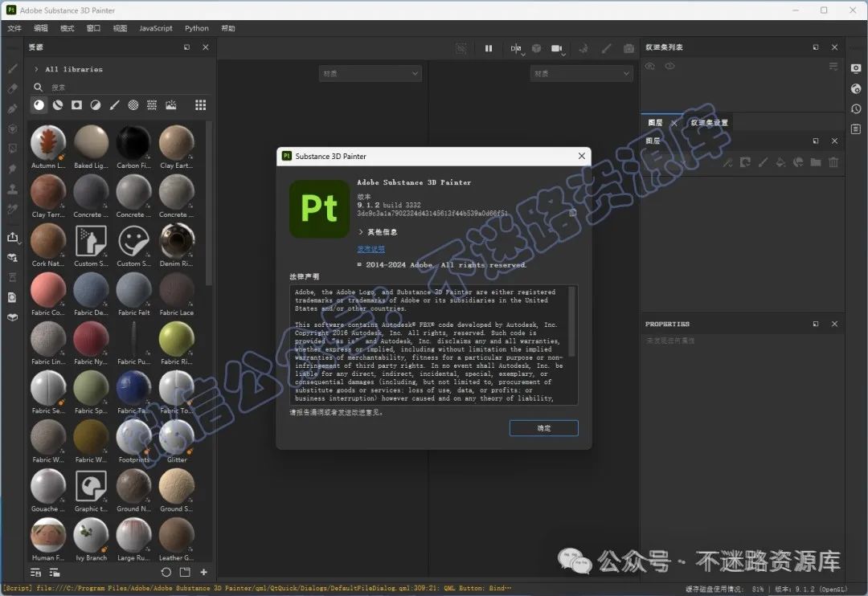Viewport: 868px width, 596px height.
Task: Open the 编辑 menu
Action: pos(41,28)
